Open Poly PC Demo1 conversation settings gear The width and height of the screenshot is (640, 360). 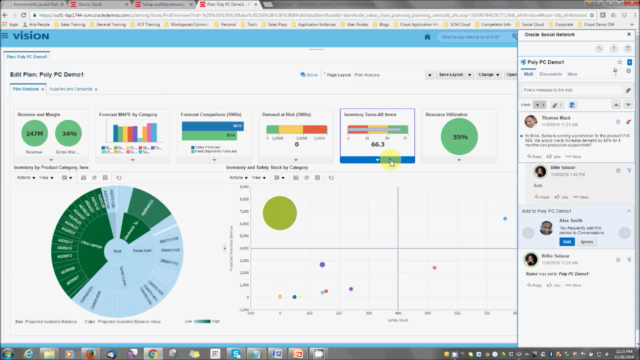tap(629, 71)
